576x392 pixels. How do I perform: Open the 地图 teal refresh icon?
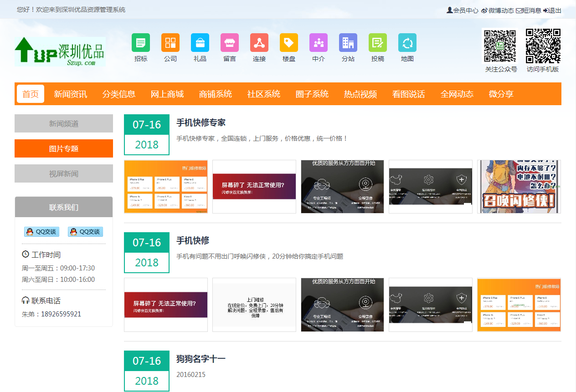click(407, 43)
